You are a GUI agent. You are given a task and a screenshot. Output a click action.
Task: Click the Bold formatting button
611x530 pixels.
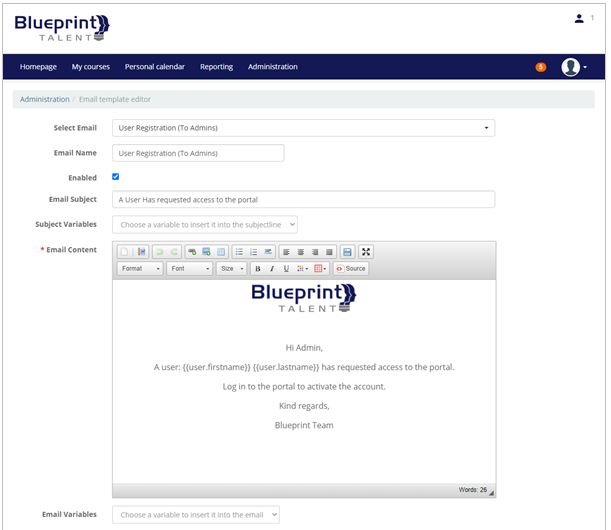tap(257, 269)
